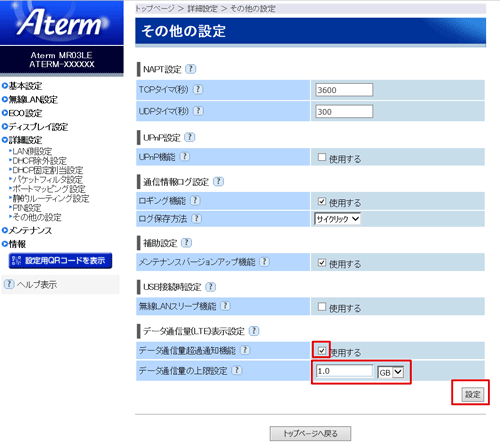Expand 無線LAN設定 menu

click(x=30, y=99)
